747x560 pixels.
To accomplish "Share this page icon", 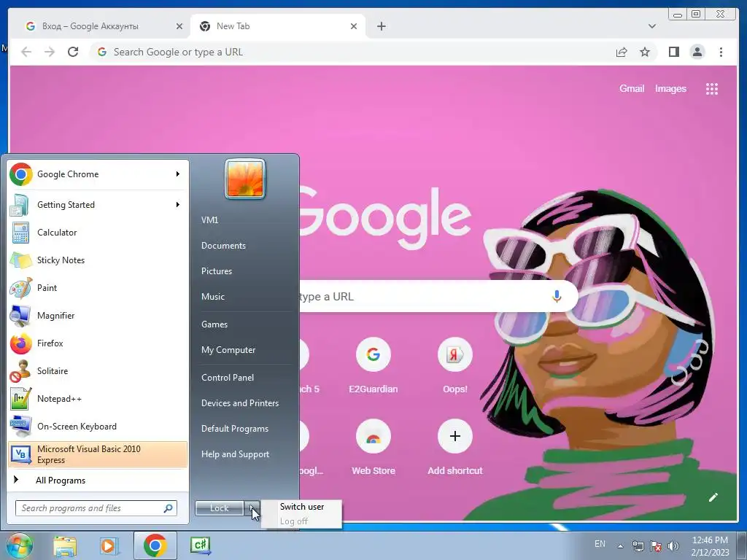I will pyautogui.click(x=622, y=52).
